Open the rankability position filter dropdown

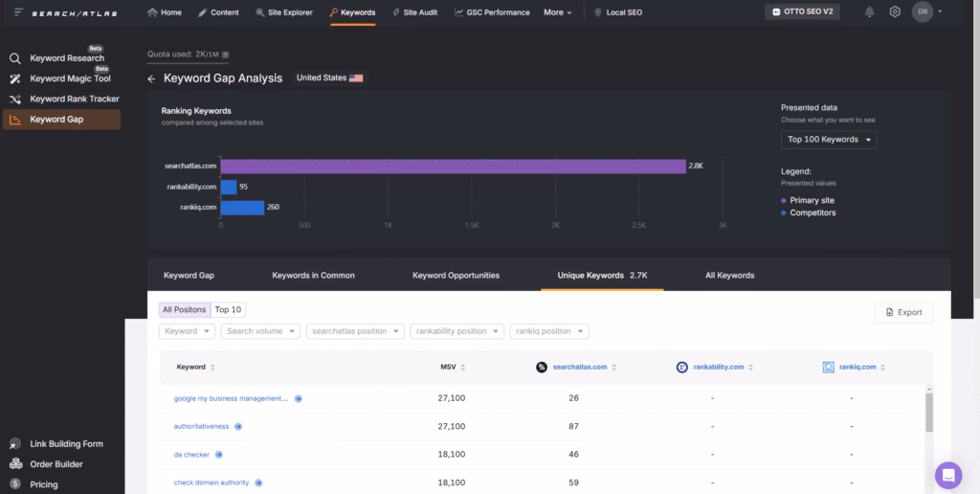(457, 331)
